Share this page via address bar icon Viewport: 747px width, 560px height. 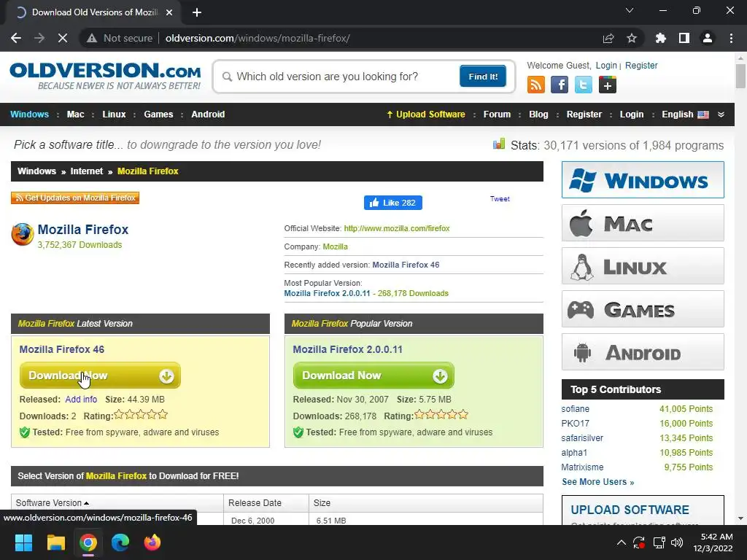pyautogui.click(x=608, y=38)
